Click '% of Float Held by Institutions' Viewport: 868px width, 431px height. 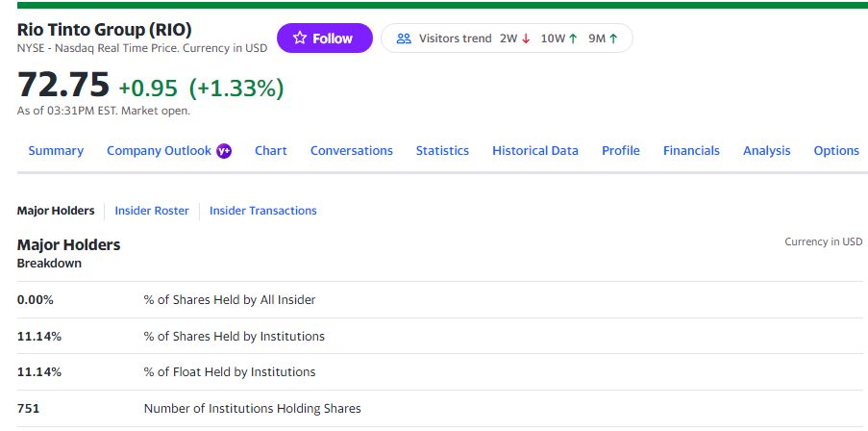point(230,371)
